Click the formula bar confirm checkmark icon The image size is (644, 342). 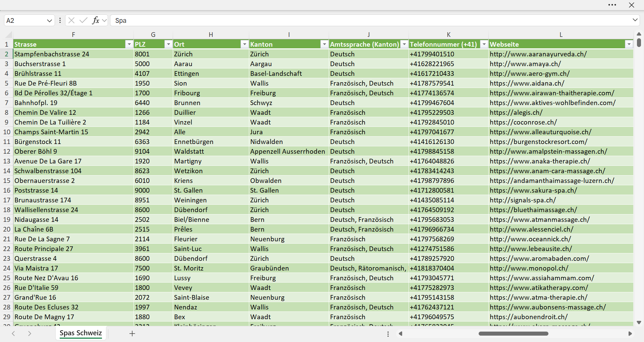83,20
